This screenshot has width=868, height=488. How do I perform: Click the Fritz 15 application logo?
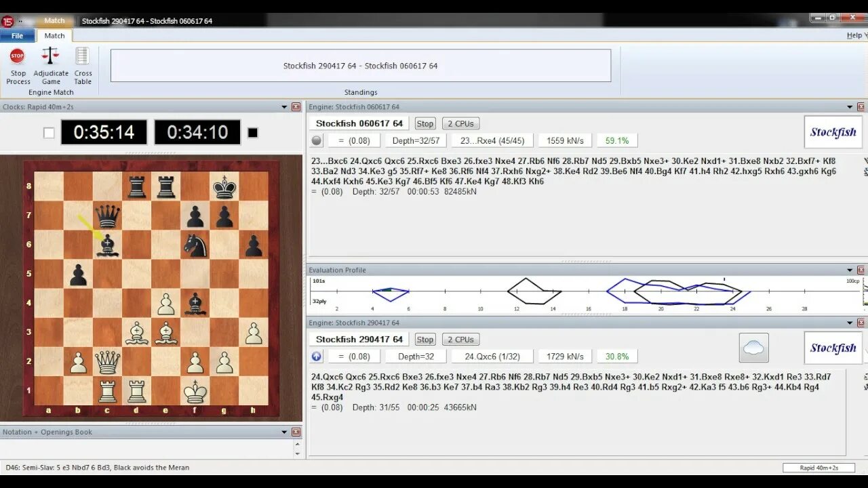click(7, 21)
